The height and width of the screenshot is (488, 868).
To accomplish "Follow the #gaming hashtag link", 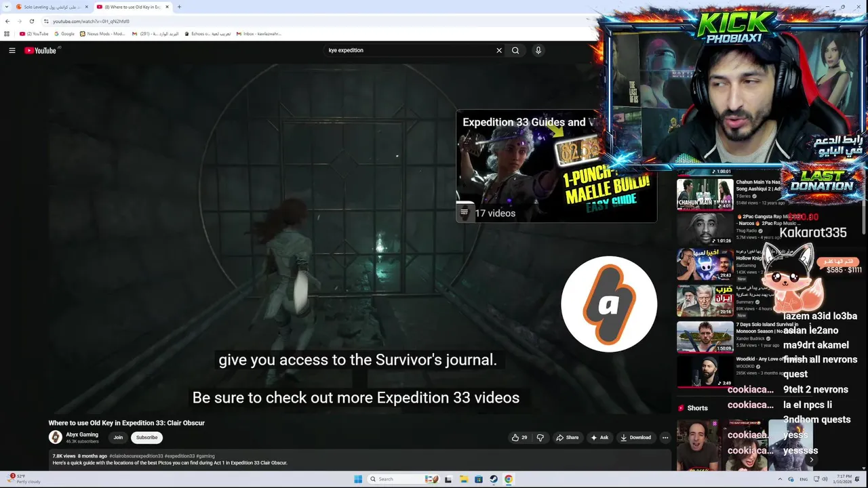I will click(205, 456).
